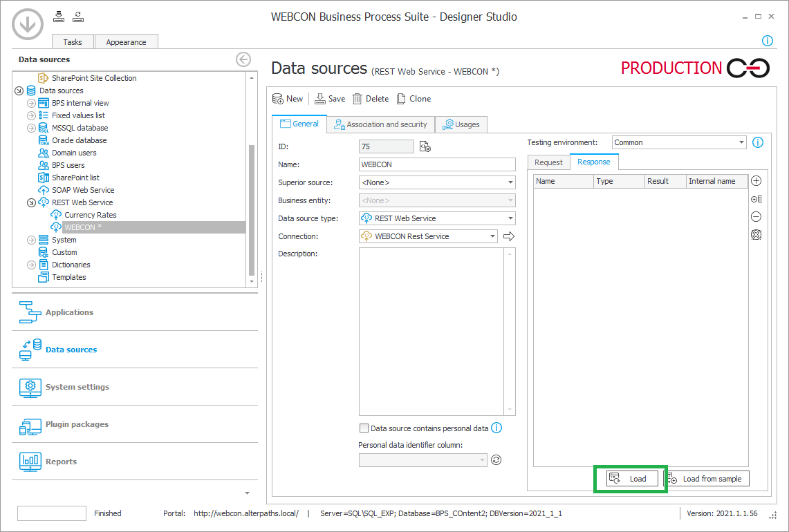The height and width of the screenshot is (532, 789).
Task: Click the import package icon in the title bar
Action: tap(59, 17)
